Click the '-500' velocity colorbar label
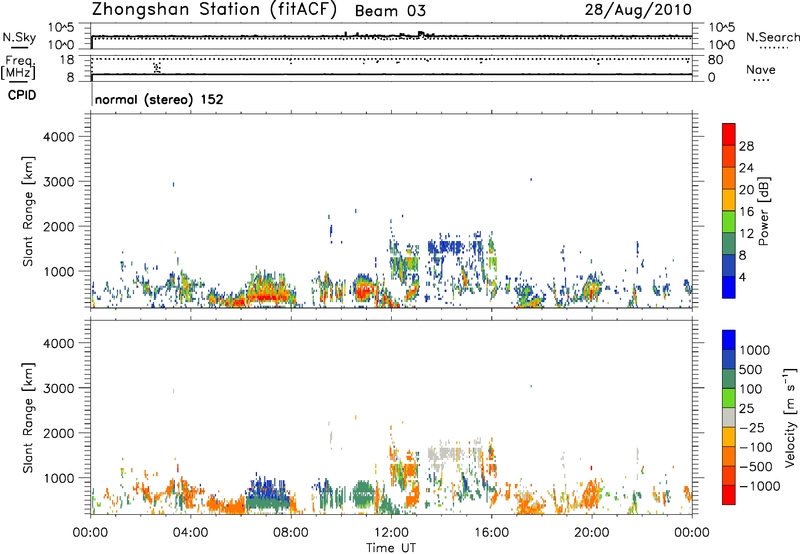Viewport: 800px width, 554px height. (x=756, y=467)
